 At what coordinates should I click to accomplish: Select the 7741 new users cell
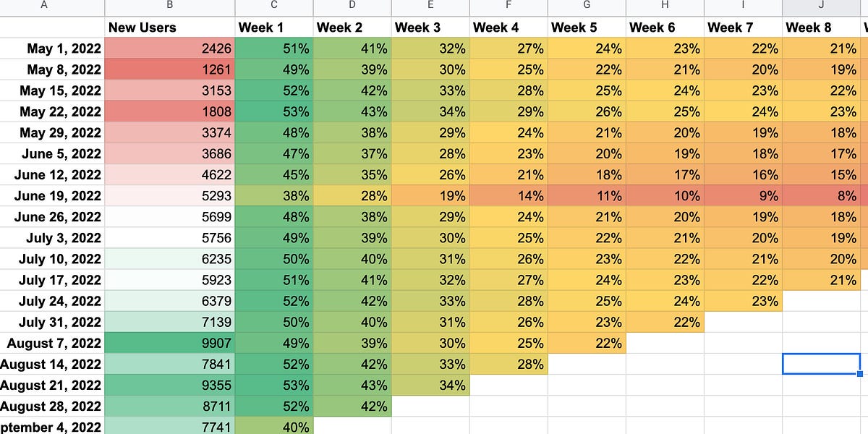pos(170,427)
